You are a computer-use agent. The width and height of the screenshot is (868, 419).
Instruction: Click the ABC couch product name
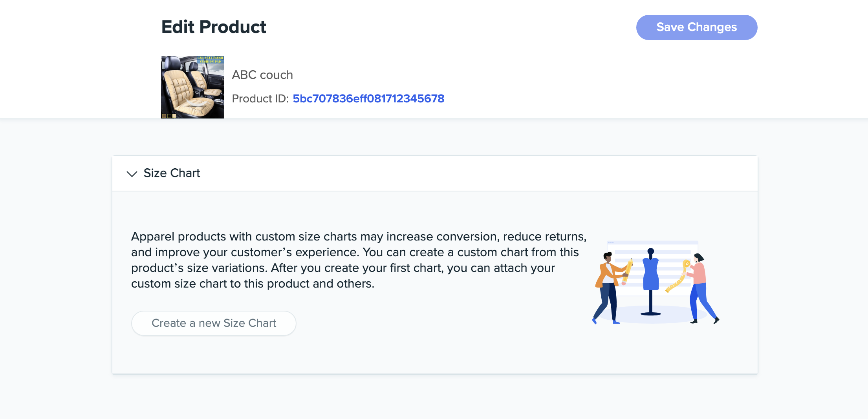(x=263, y=75)
